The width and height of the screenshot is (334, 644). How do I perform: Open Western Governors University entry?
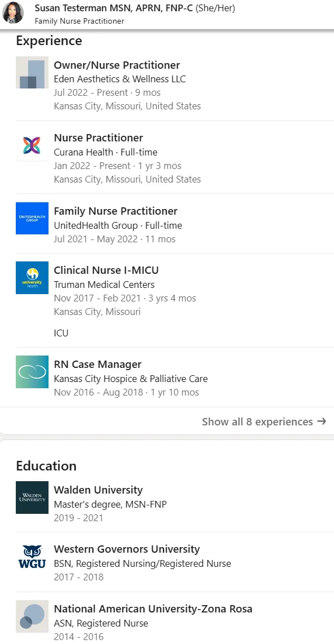click(x=127, y=549)
